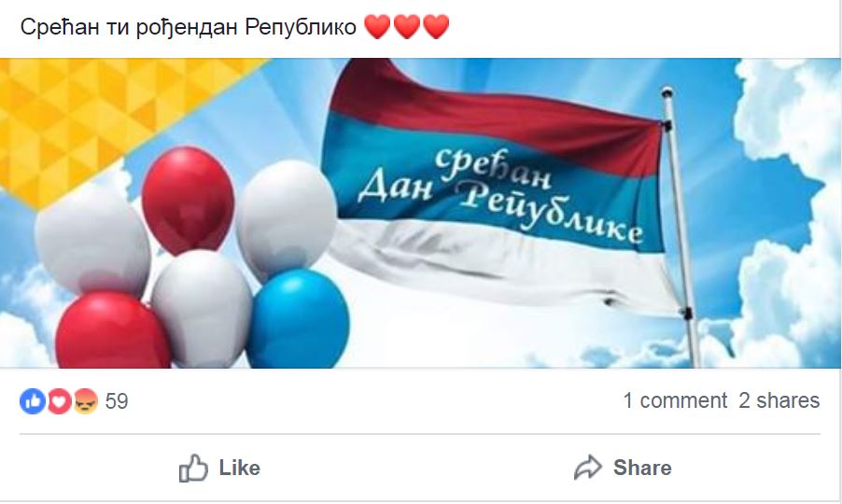This screenshot has width=842, height=504.
Task: Click the thumbs-up icon beside Like
Action: [193, 468]
